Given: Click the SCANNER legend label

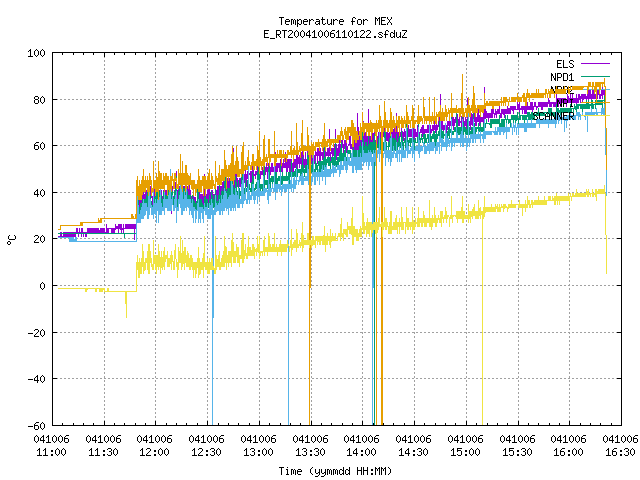Looking at the screenshot, I should [x=553, y=116].
